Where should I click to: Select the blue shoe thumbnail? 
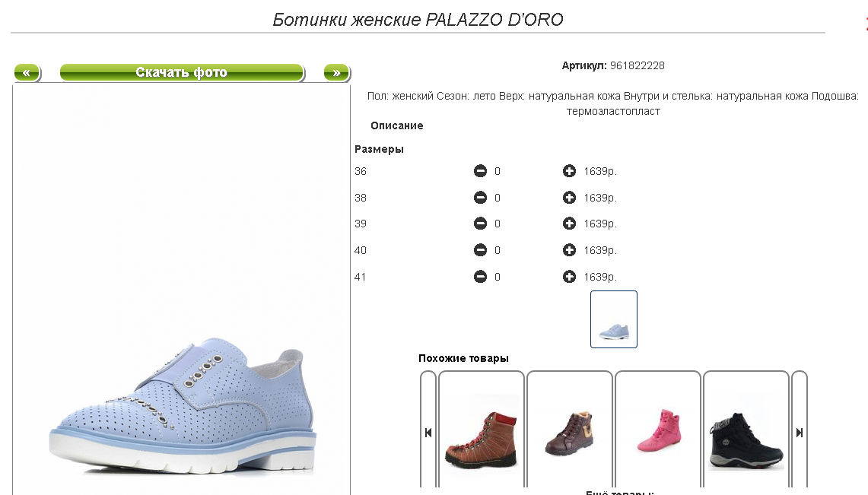[613, 319]
